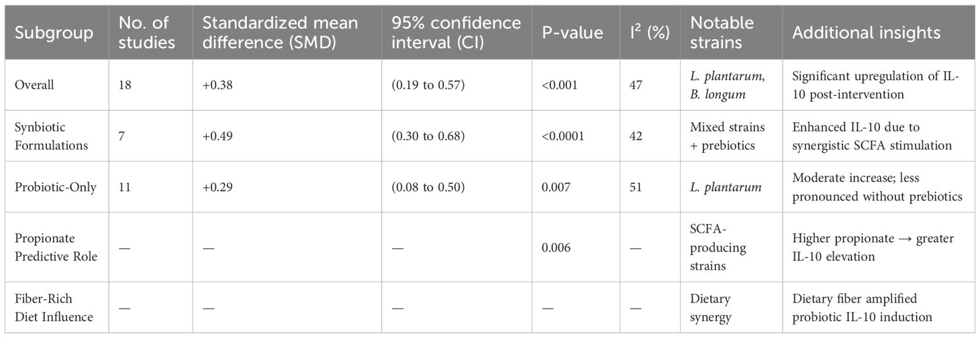
Task: Click the Dietary synergy cell
Action: click(x=712, y=307)
